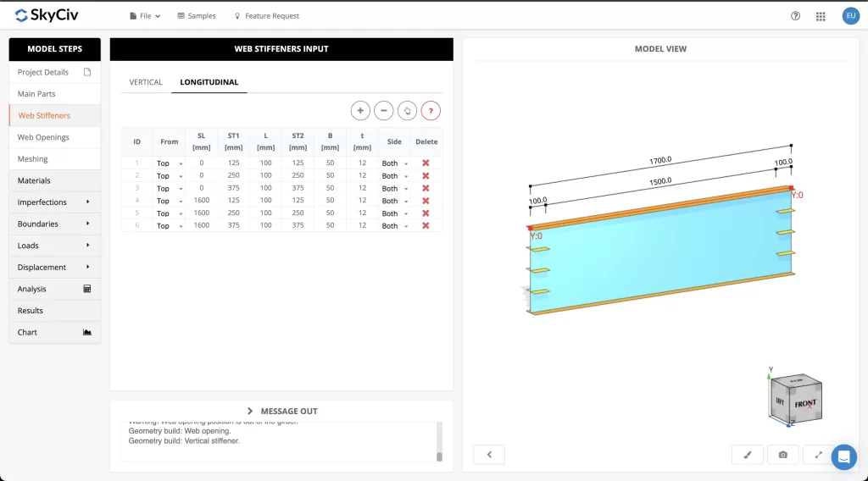This screenshot has height=481, width=868.
Task: Open the File dropdown menu
Action: [x=145, y=16]
